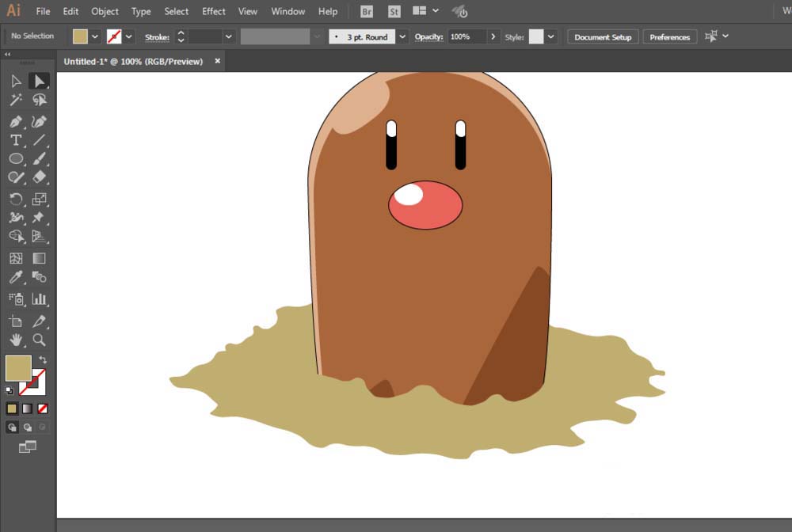
Task: Switch paint mode to Gradient
Action: click(x=27, y=408)
